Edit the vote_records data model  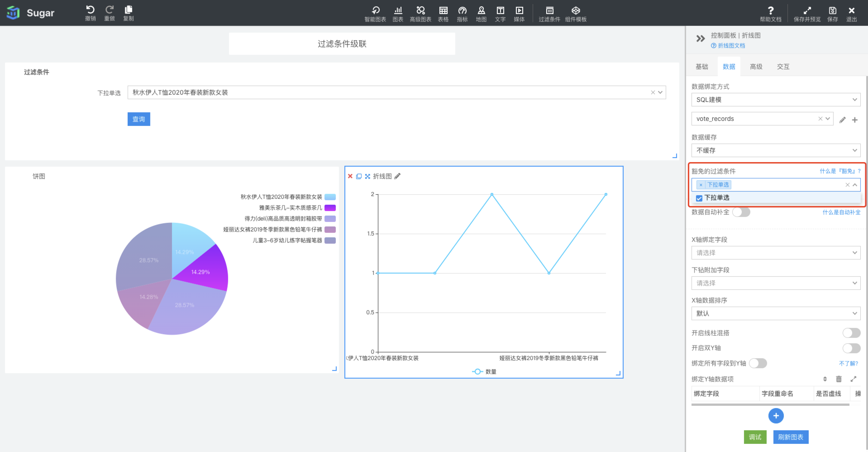coord(842,120)
